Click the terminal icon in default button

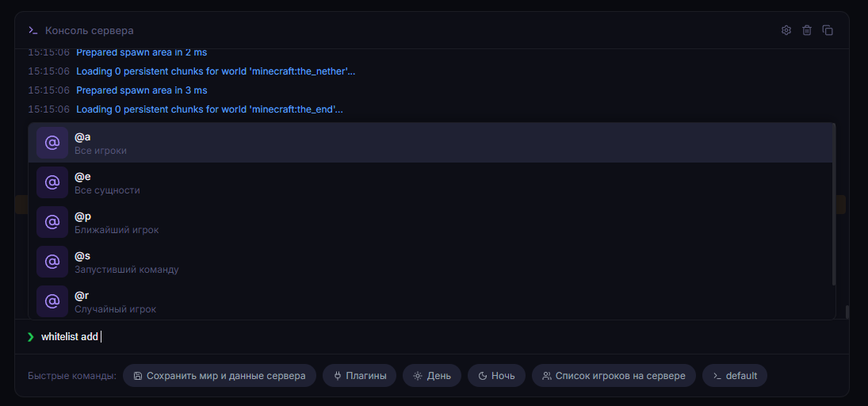click(717, 376)
